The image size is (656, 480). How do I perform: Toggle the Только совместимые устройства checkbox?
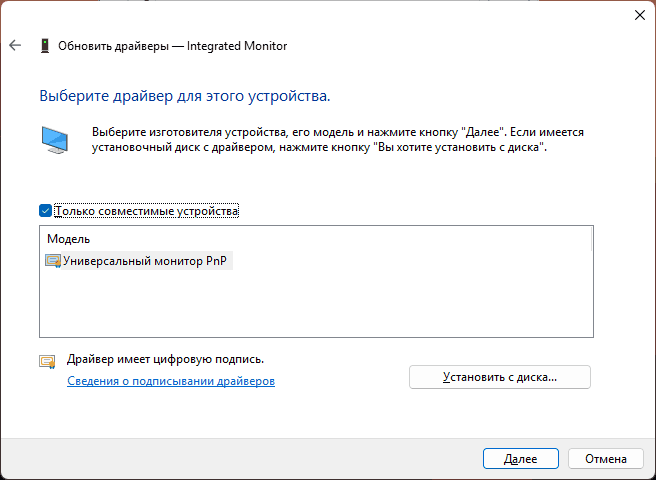pos(45,211)
